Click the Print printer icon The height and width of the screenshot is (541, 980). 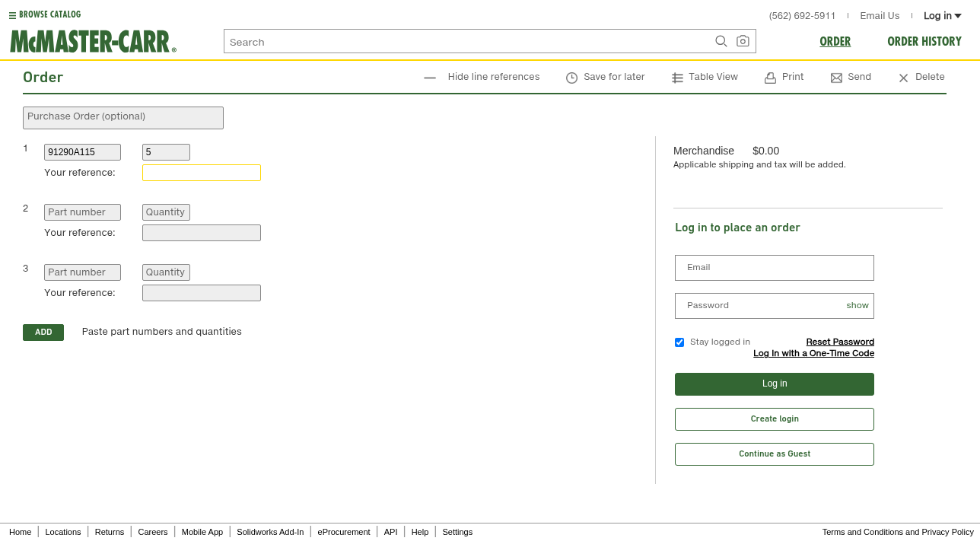pos(770,78)
